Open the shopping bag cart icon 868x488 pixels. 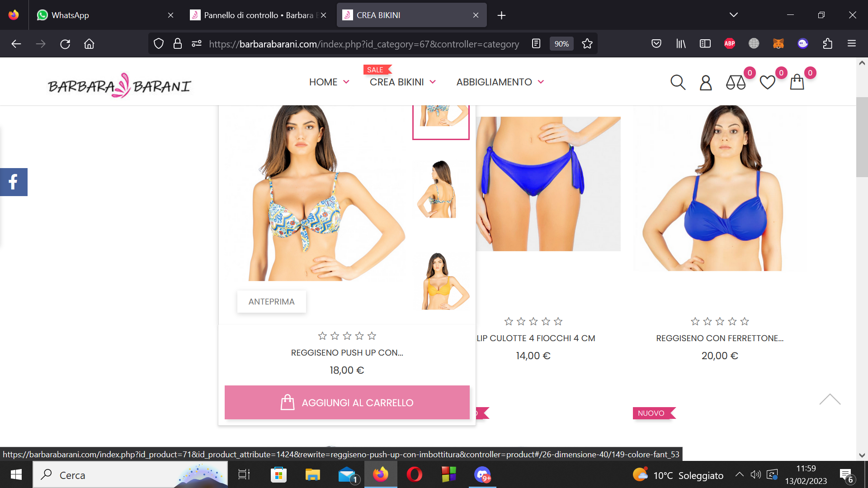click(x=797, y=83)
